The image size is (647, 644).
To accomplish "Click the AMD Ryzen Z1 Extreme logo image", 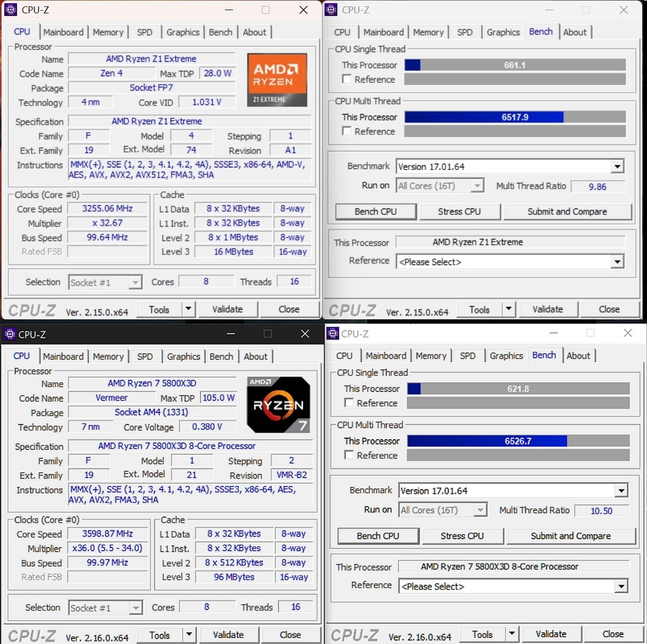I will [x=277, y=80].
